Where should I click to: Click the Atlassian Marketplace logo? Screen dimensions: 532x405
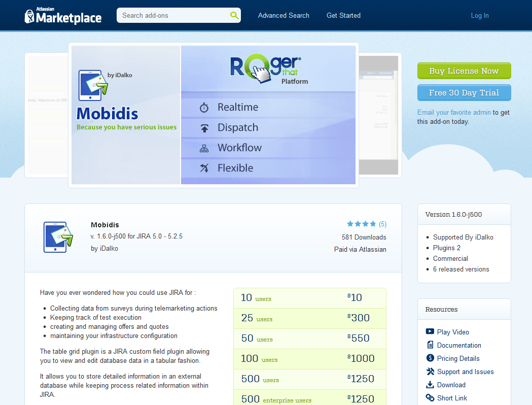point(63,16)
